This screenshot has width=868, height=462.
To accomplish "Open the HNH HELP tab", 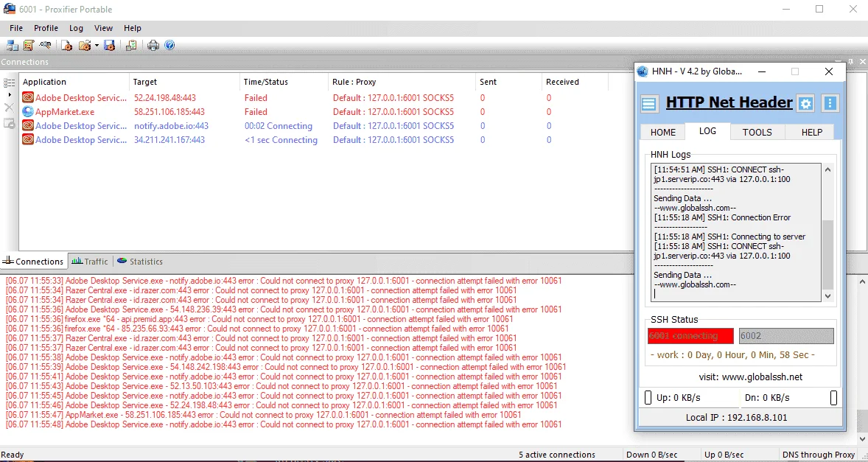I will [x=811, y=132].
